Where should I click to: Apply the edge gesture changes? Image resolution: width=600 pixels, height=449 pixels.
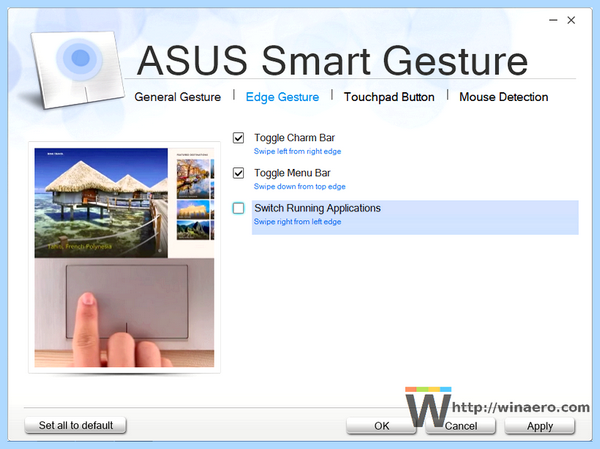540,426
